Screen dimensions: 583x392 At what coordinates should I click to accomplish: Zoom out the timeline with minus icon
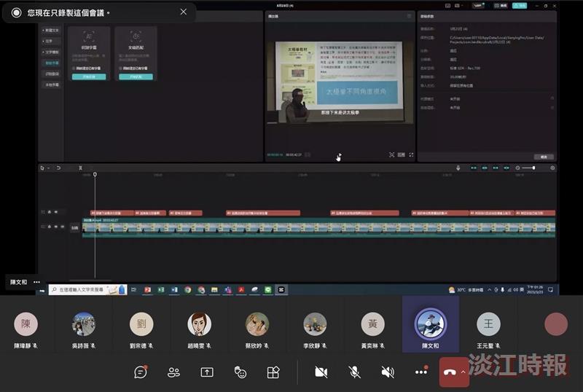coord(517,168)
